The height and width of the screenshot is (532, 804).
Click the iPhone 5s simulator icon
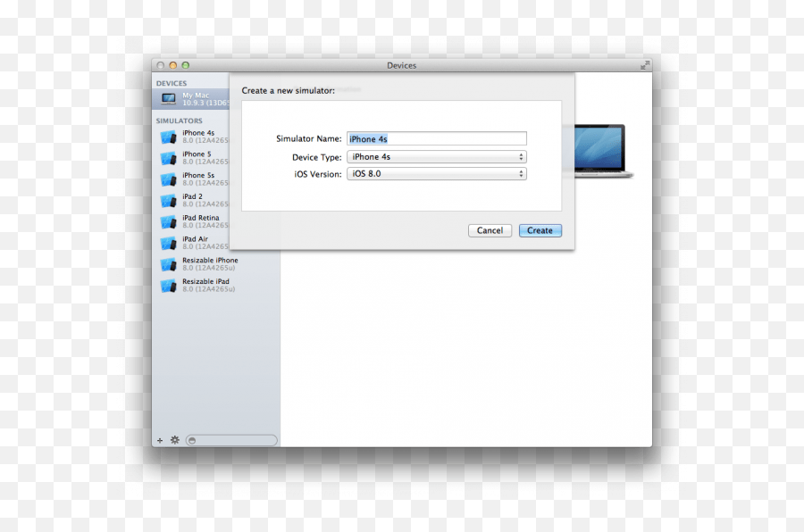[x=169, y=178]
